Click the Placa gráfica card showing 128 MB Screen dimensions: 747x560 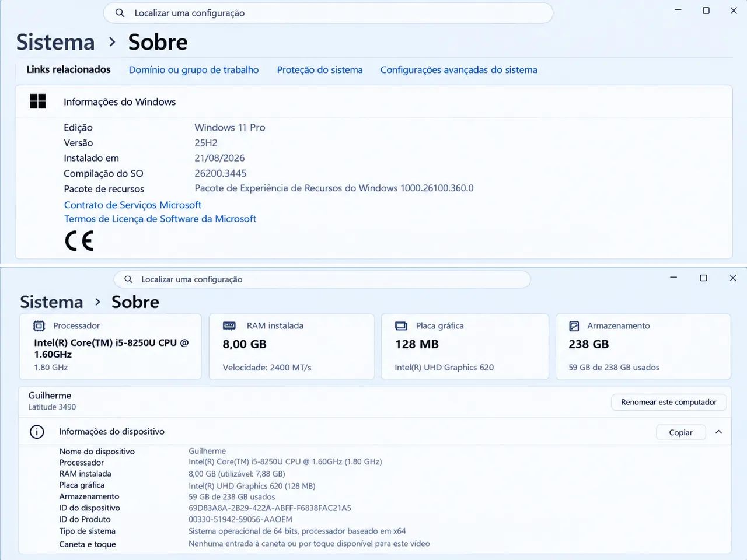(465, 346)
